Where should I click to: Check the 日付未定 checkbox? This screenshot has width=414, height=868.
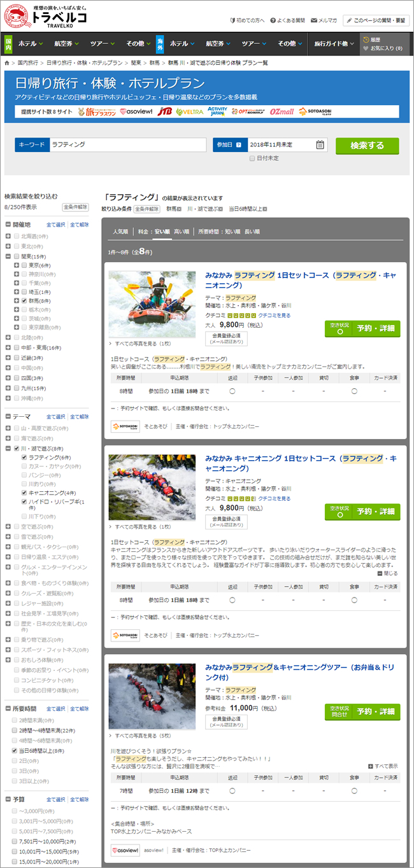click(x=252, y=158)
